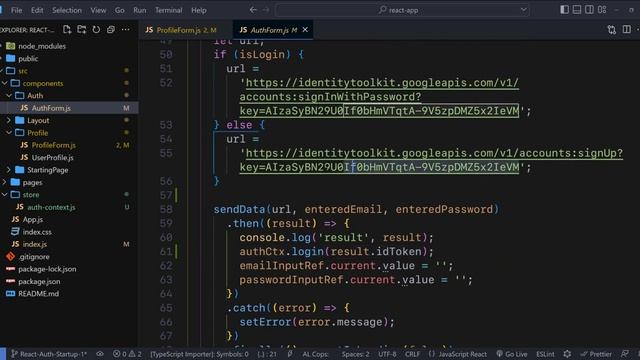The height and width of the screenshot is (360, 640).
Task: Open the File menu
Action: [x=17, y=10]
